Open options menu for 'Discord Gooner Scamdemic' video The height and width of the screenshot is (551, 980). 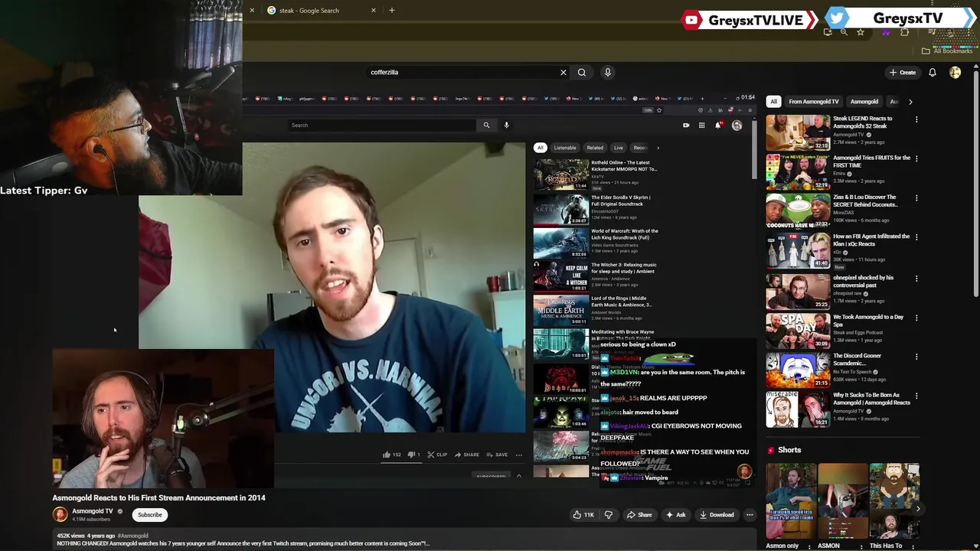[x=916, y=357]
